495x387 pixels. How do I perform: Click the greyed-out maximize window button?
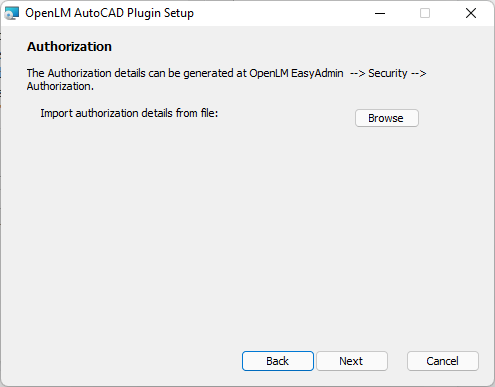425,13
